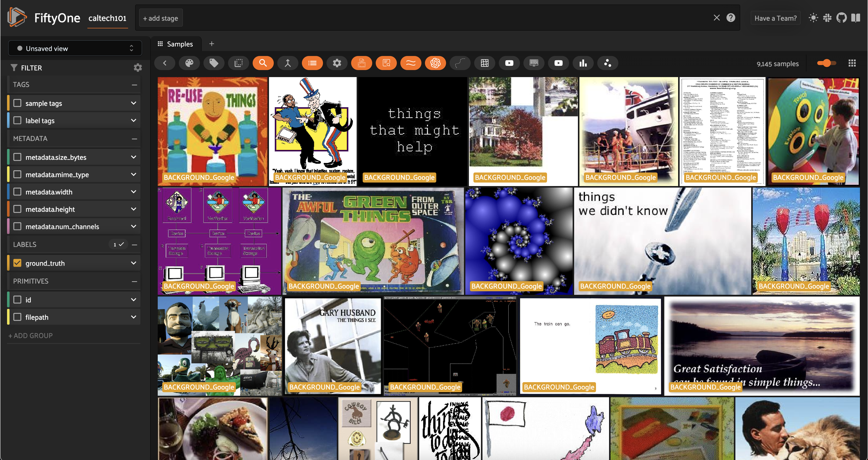The width and height of the screenshot is (868, 460).
Task: Expand metadata.mime_type field chevron
Action: coord(133,175)
